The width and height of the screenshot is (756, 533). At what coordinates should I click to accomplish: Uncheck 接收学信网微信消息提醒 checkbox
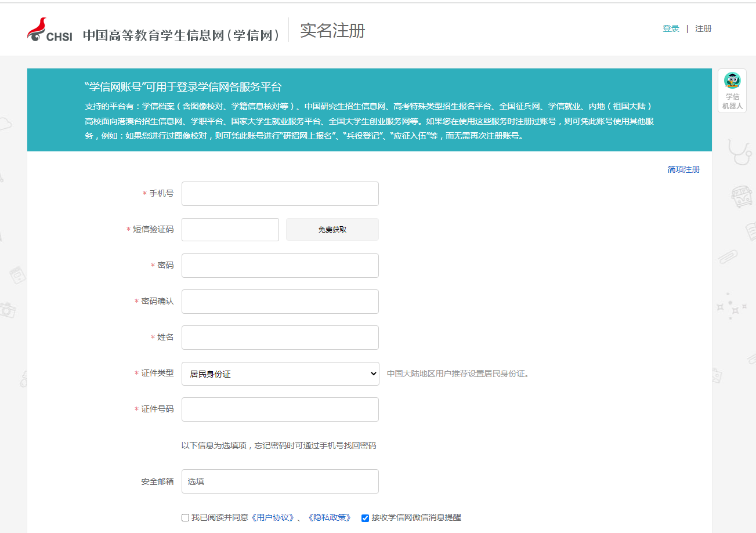[365, 518]
